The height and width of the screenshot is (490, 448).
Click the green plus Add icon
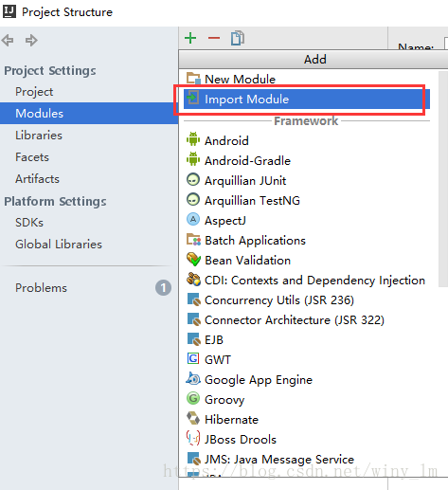[190, 38]
